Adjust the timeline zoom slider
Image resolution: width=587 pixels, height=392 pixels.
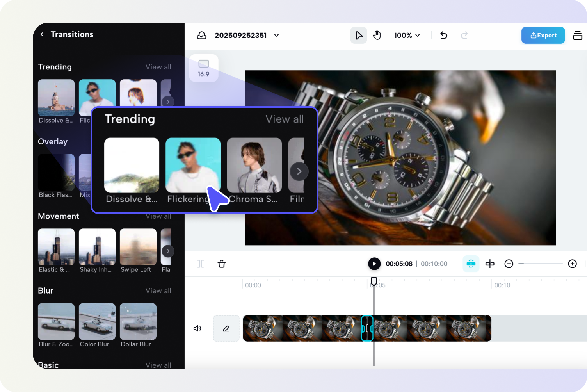(x=541, y=264)
